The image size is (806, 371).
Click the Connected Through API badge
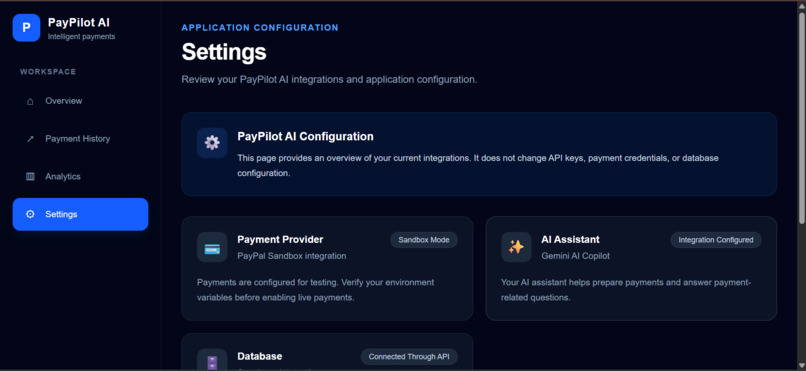point(409,357)
